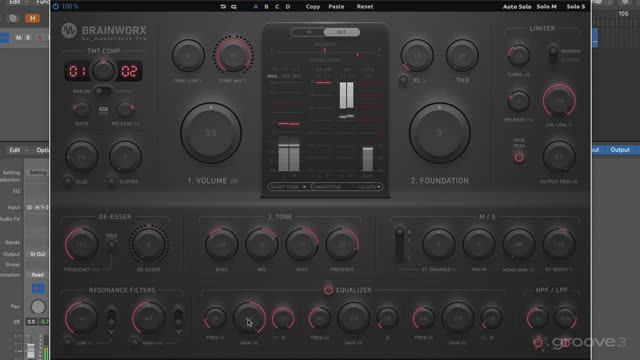Screen dimensions: 640x360
Task: Adjust the Balance slider in meter panel
Action: [x=325, y=51]
